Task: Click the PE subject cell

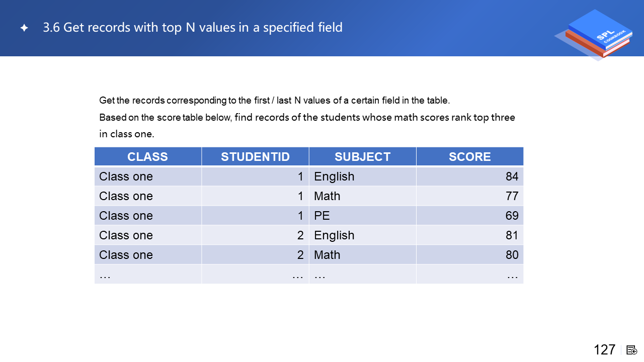Action: pyautogui.click(x=322, y=216)
